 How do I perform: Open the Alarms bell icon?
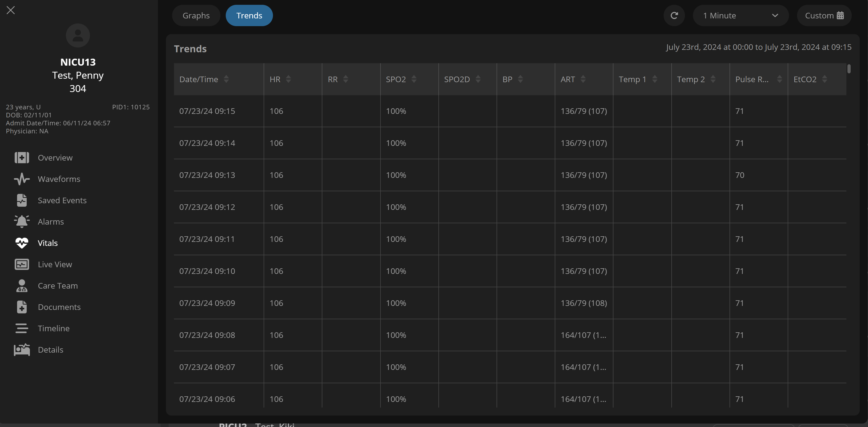pos(22,222)
